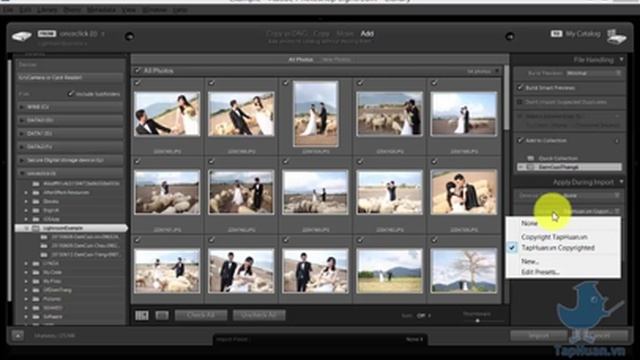Collapse the LightroomExample folder tree

click(x=26, y=228)
